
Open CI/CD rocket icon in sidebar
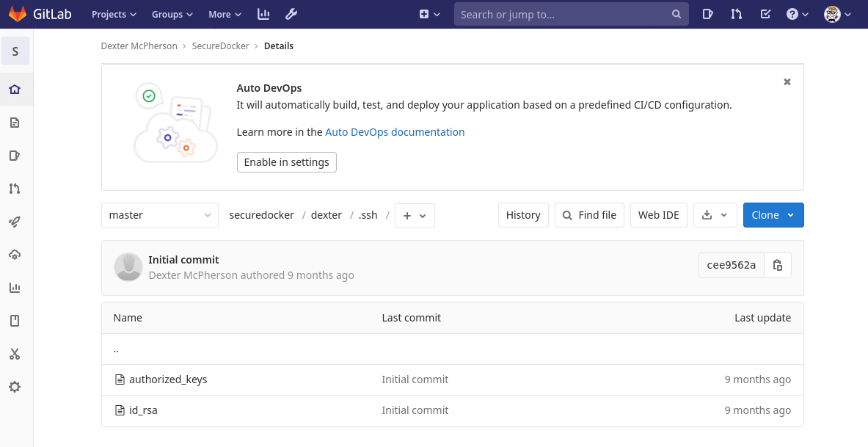point(15,222)
